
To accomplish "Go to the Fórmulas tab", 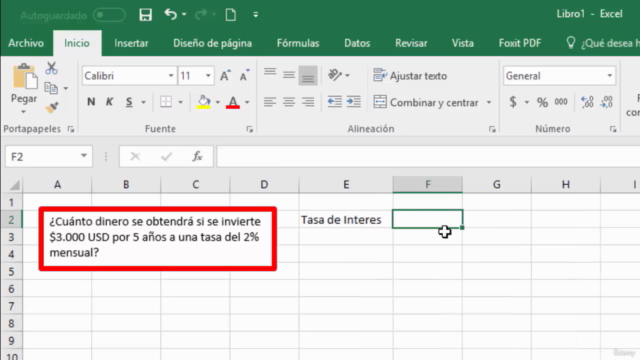I will point(298,43).
